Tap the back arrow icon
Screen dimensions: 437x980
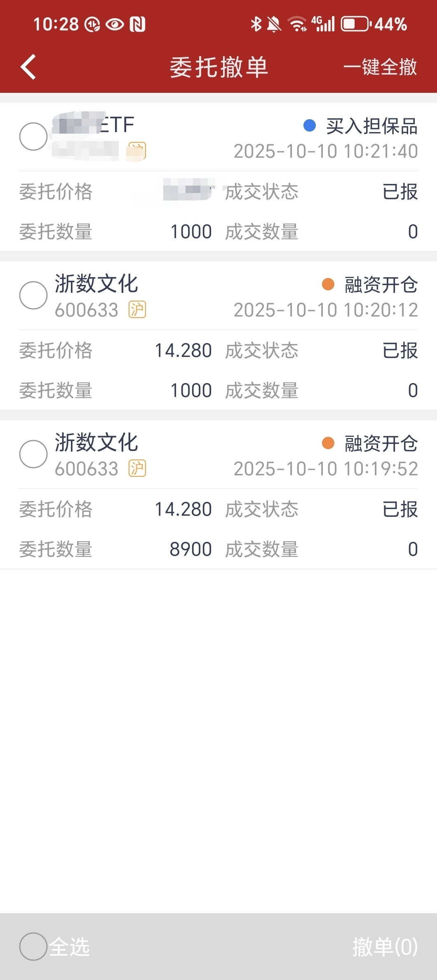point(28,67)
